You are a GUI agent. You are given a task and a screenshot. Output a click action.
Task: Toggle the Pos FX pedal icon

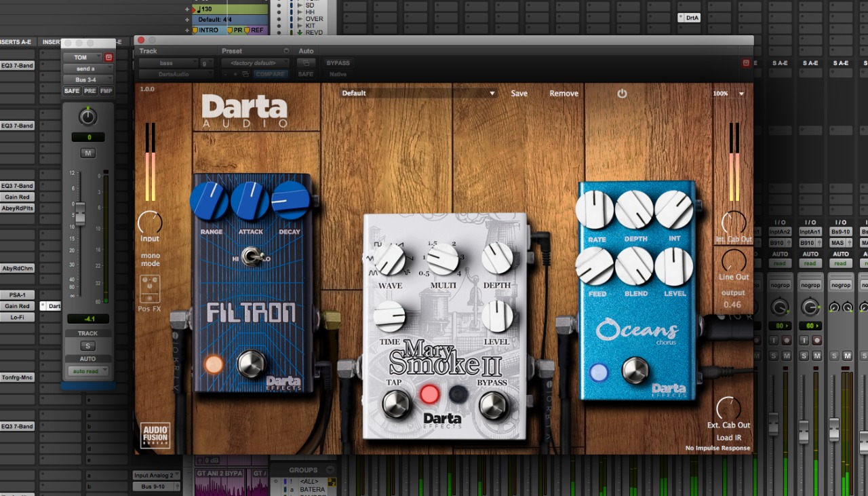(150, 289)
